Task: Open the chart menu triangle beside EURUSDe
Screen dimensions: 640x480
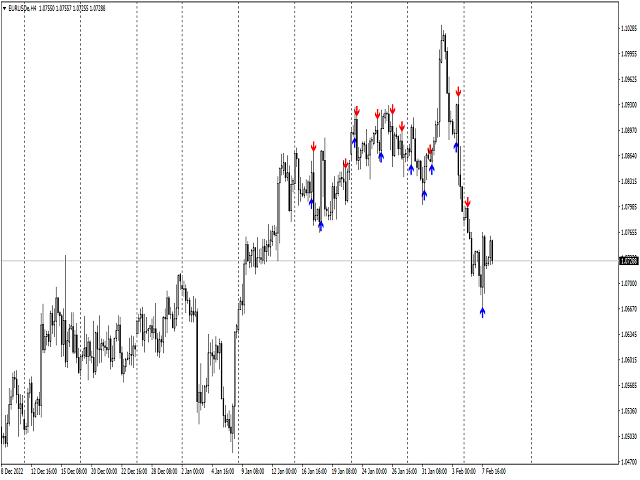Action: (x=4, y=8)
